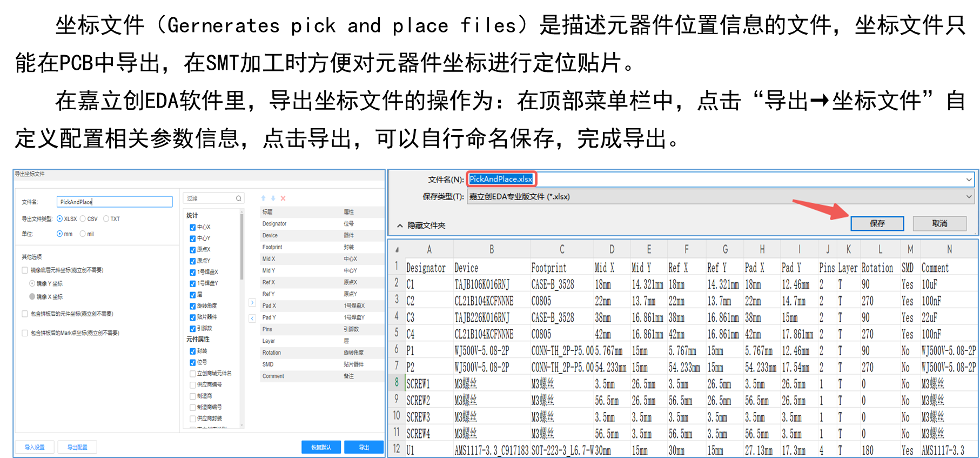980x458 pixels.
Task: Select the Pad X row in the column list
Action: [323, 306]
